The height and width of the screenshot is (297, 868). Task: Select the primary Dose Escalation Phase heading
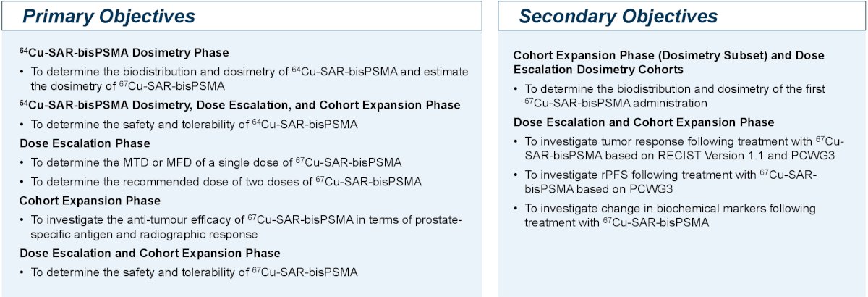pos(85,143)
